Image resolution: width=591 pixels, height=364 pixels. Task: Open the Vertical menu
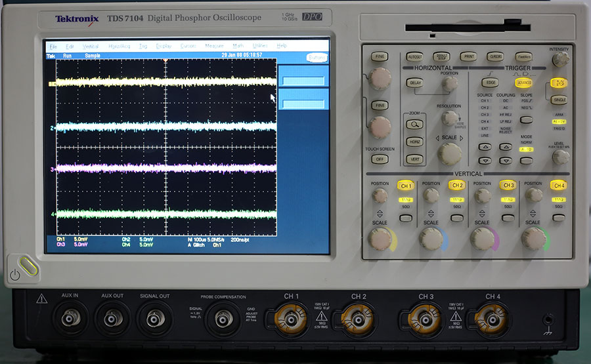click(x=91, y=47)
